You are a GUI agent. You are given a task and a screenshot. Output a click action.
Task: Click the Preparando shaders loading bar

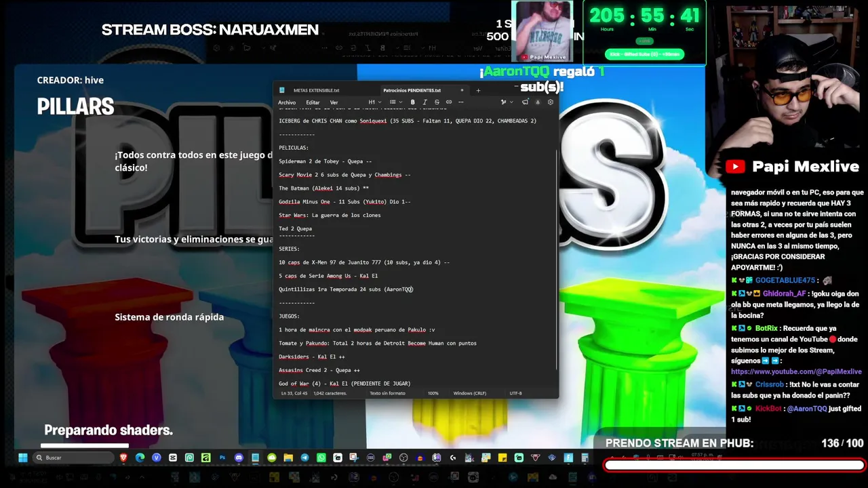(x=85, y=445)
